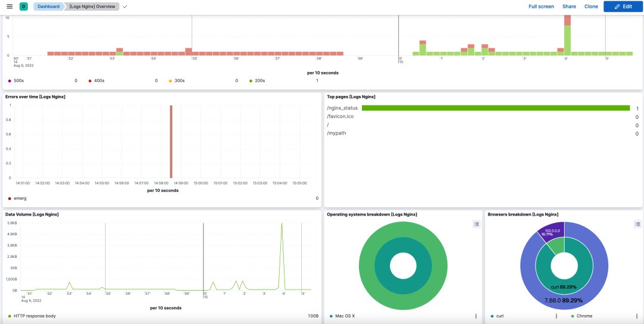Click the pencil Edit button
Screen dimensions: 644x324
[623, 7]
